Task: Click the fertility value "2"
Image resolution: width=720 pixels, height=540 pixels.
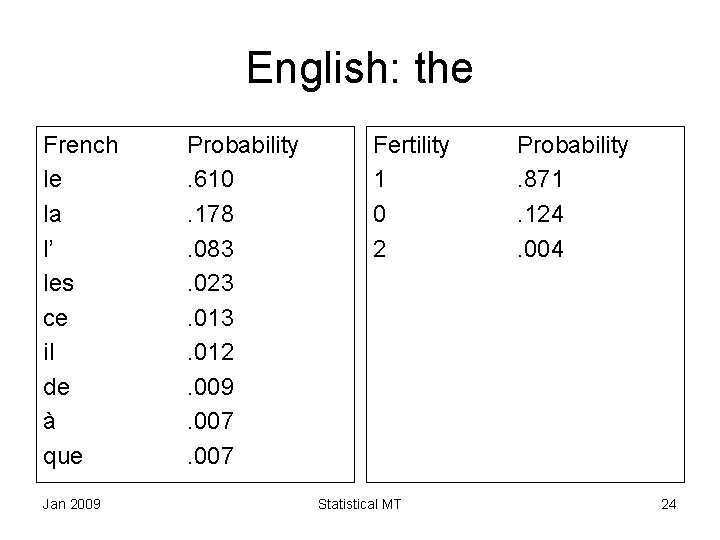Action: [x=380, y=248]
